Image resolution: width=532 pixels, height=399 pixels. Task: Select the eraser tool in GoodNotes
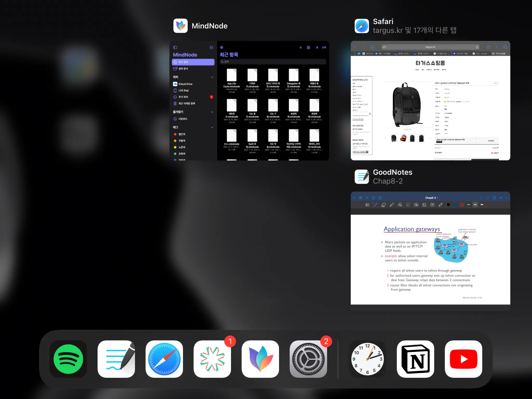point(383,205)
